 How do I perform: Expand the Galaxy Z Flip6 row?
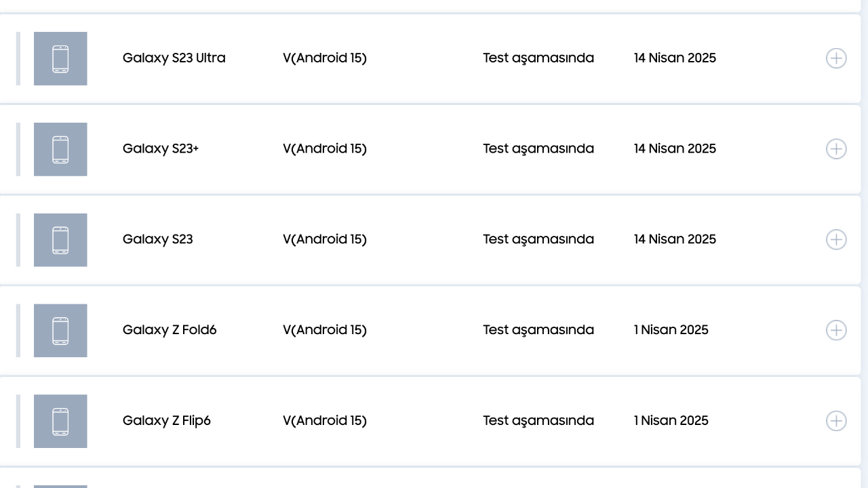[x=836, y=421]
